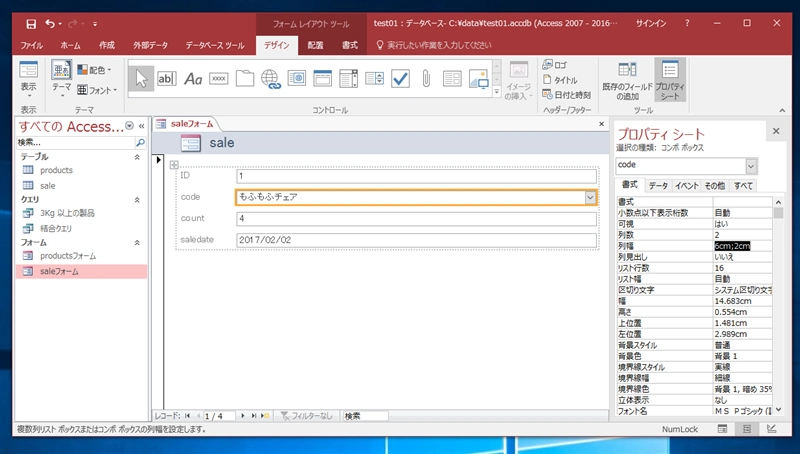Switch to the データ property tab
The image size is (800, 454).
[658, 186]
